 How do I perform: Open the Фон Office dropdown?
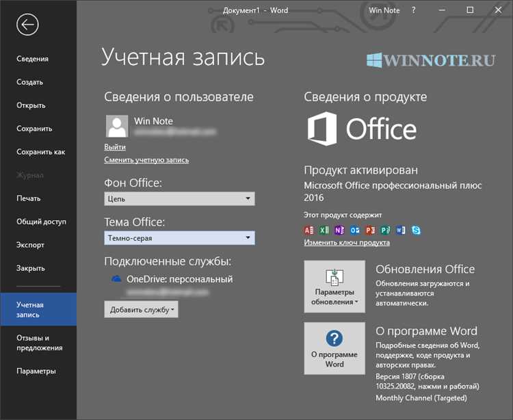click(179, 199)
